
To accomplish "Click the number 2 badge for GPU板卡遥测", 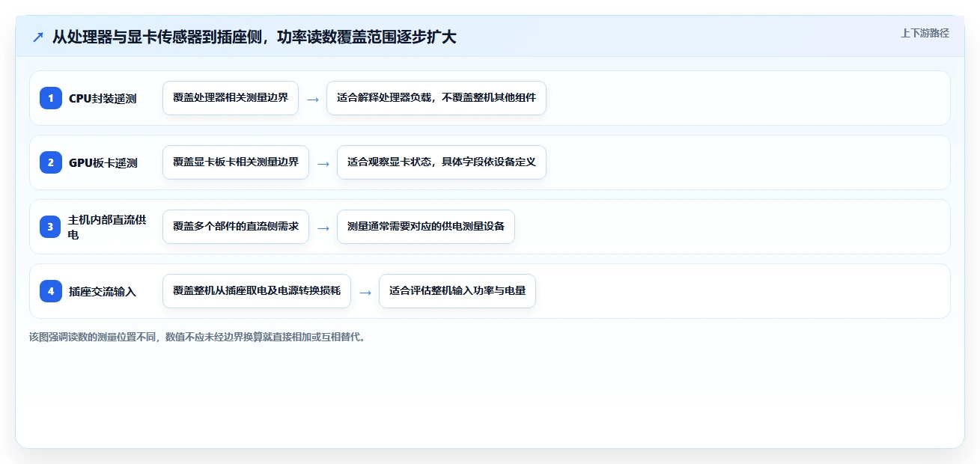I will pyautogui.click(x=51, y=162).
